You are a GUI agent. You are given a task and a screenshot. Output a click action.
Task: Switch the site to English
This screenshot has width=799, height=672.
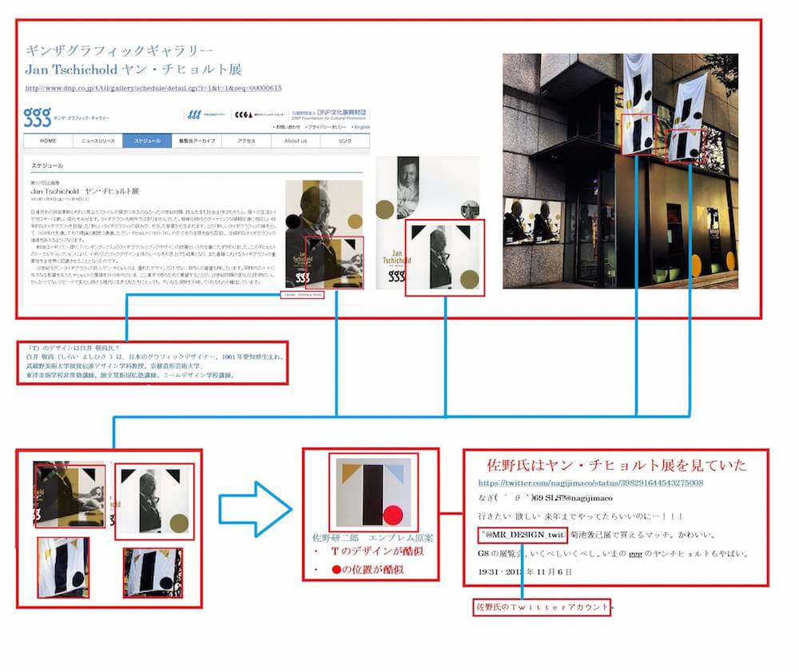(361, 127)
